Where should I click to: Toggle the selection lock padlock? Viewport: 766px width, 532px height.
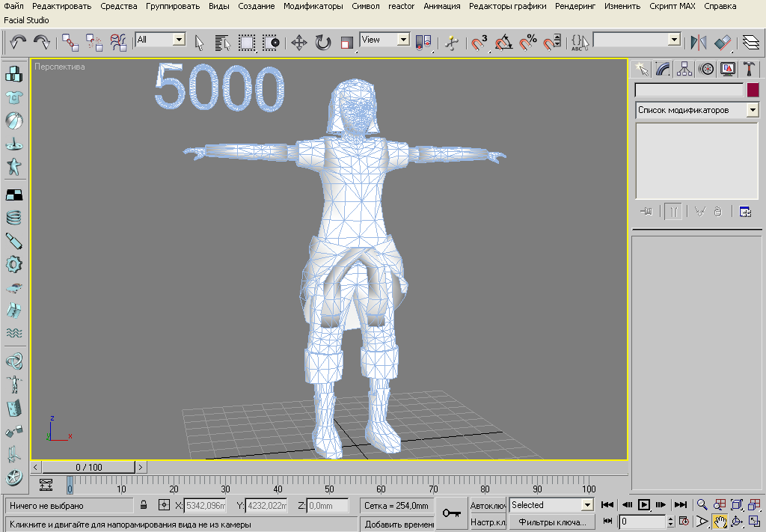(144, 505)
